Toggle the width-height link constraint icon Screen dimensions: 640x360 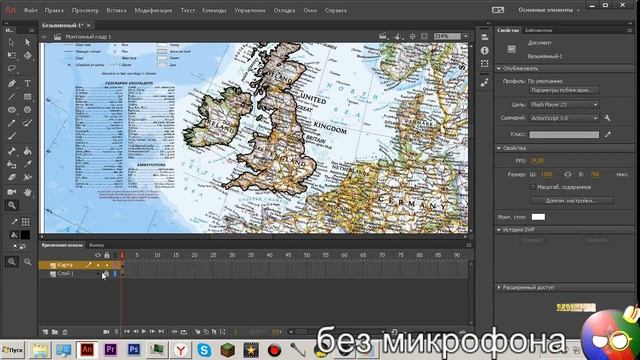tap(568, 174)
